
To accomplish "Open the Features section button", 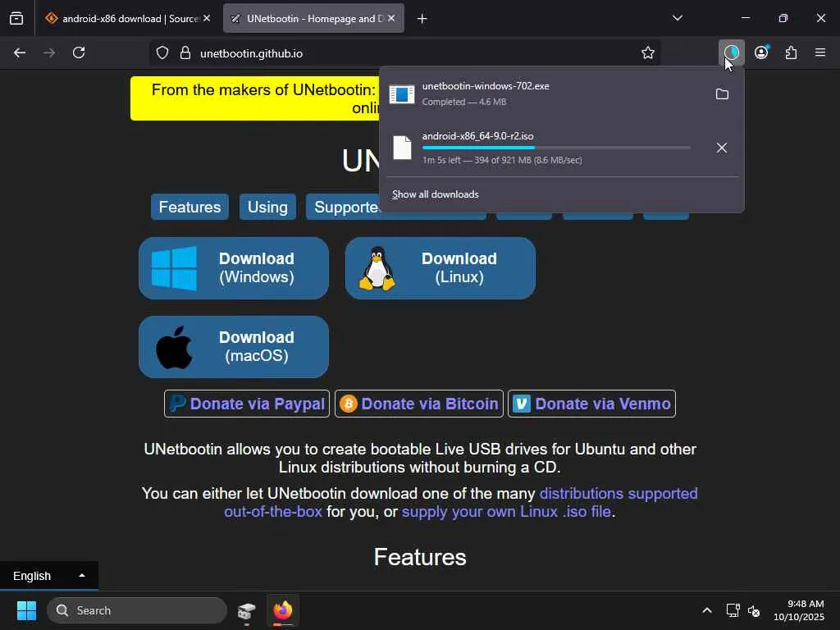I will (x=189, y=208).
